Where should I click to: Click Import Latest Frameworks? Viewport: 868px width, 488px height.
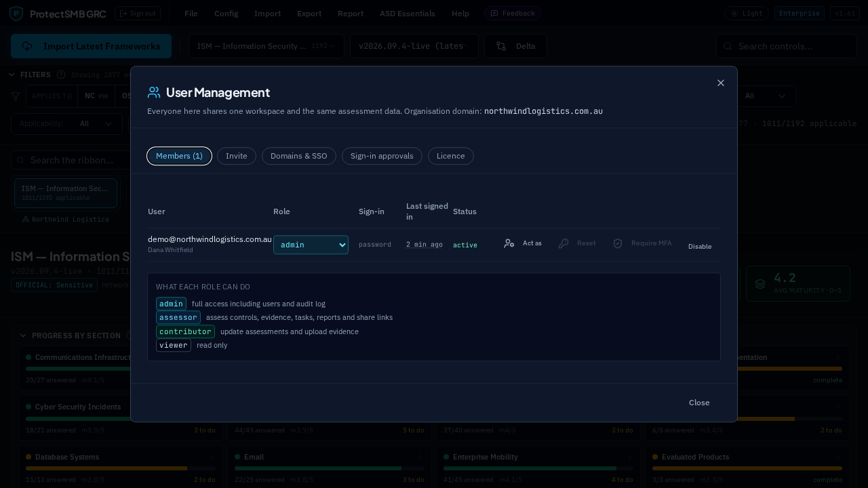91,46
